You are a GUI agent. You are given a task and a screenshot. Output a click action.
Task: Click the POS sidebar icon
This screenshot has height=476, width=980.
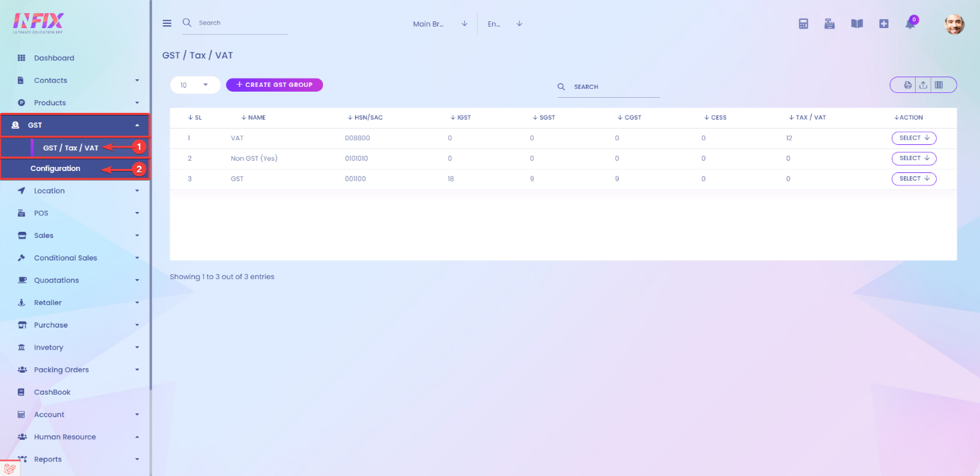21,213
